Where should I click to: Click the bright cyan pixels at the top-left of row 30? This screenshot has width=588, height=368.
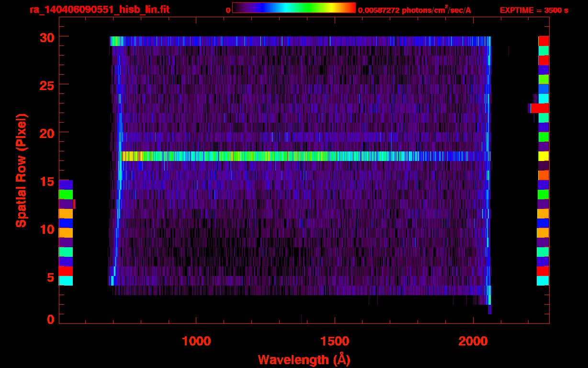116,41
